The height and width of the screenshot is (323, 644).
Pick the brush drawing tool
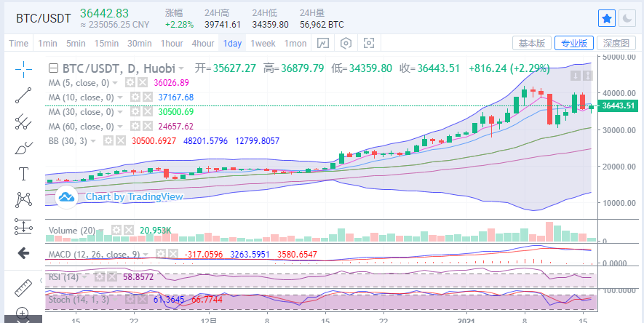[x=23, y=148]
